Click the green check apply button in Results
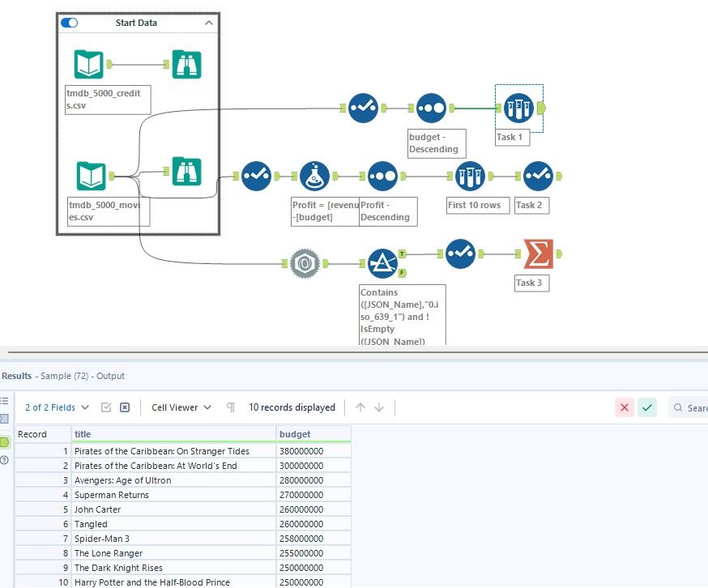This screenshot has width=708, height=588. point(647,407)
